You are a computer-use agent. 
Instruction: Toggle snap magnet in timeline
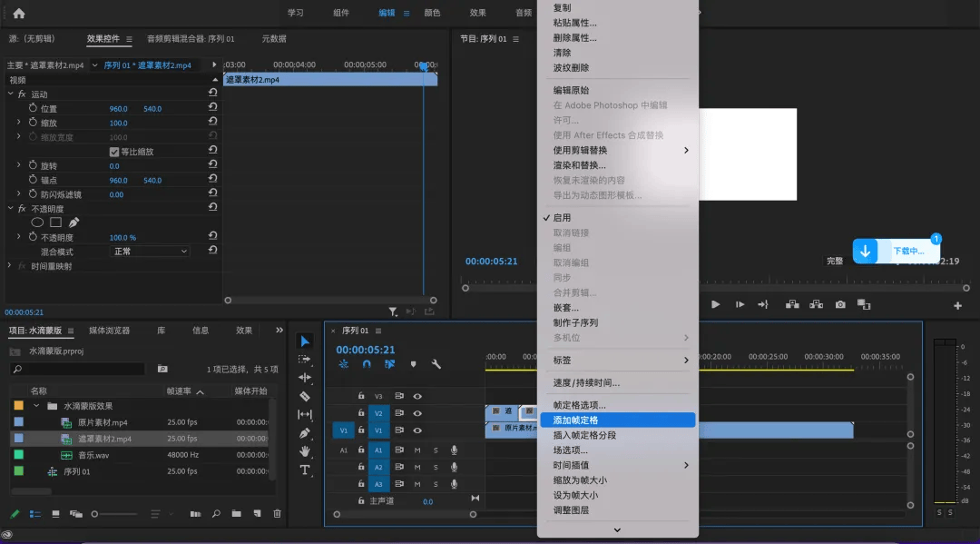[367, 364]
